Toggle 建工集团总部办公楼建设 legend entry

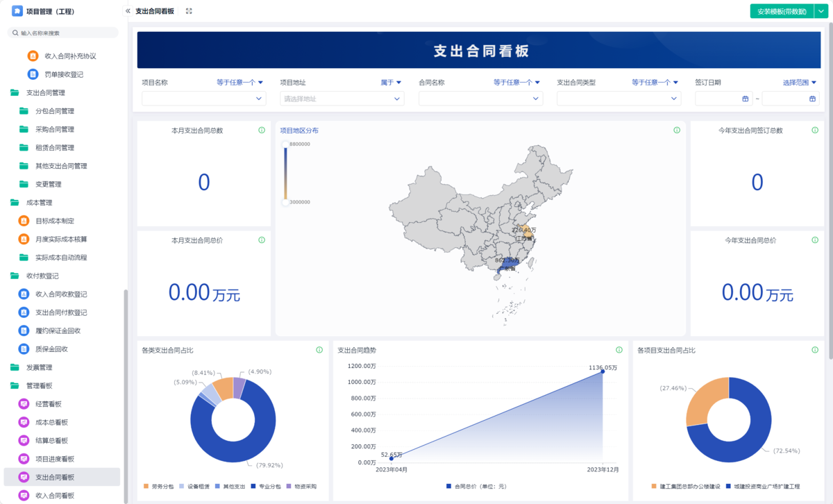tap(686, 487)
